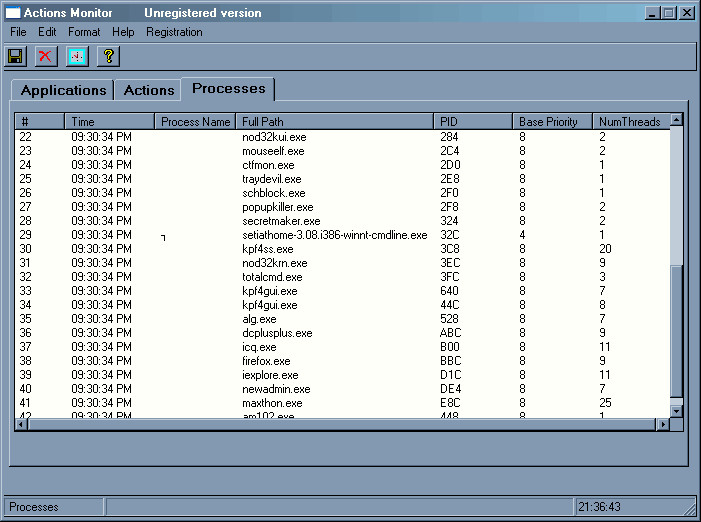The width and height of the screenshot is (701, 522).
Task: Click PID value DE4
Action: click(451, 389)
